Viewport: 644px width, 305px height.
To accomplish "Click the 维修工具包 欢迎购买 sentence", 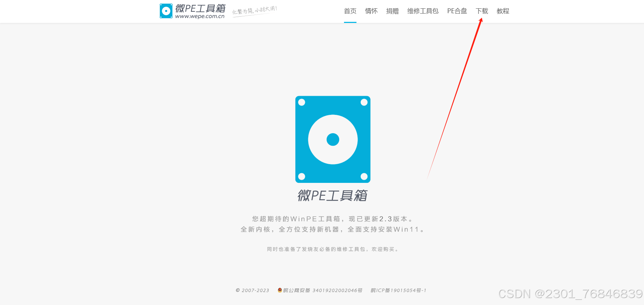I will click(x=333, y=249).
